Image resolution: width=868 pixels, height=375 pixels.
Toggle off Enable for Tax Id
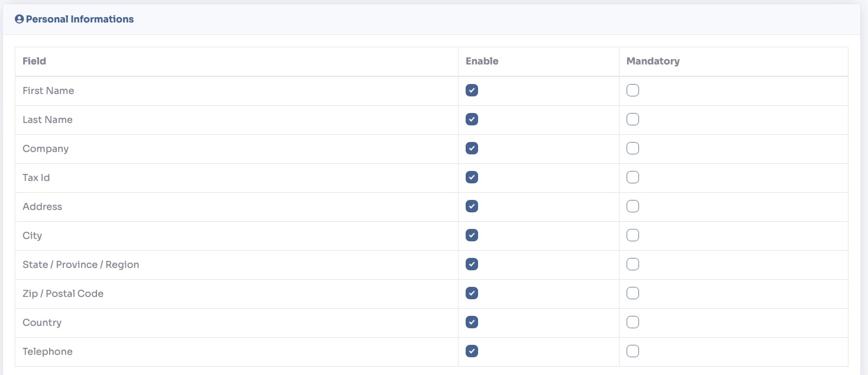tap(472, 177)
